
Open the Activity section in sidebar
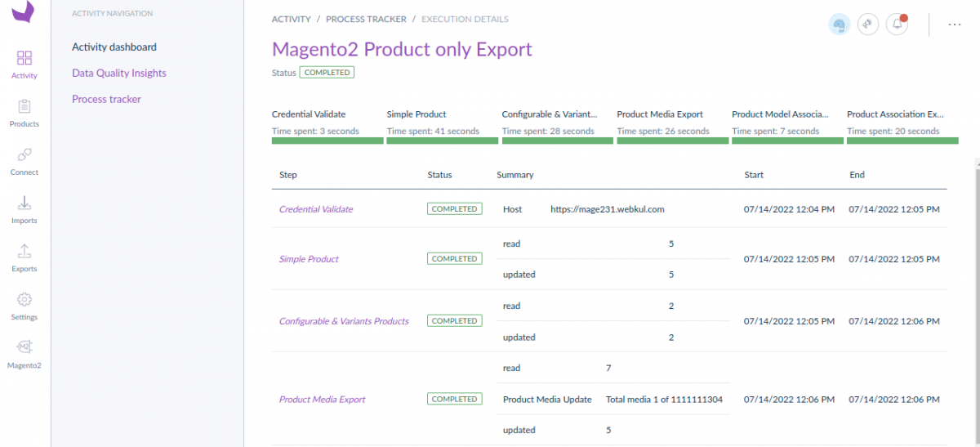[24, 64]
